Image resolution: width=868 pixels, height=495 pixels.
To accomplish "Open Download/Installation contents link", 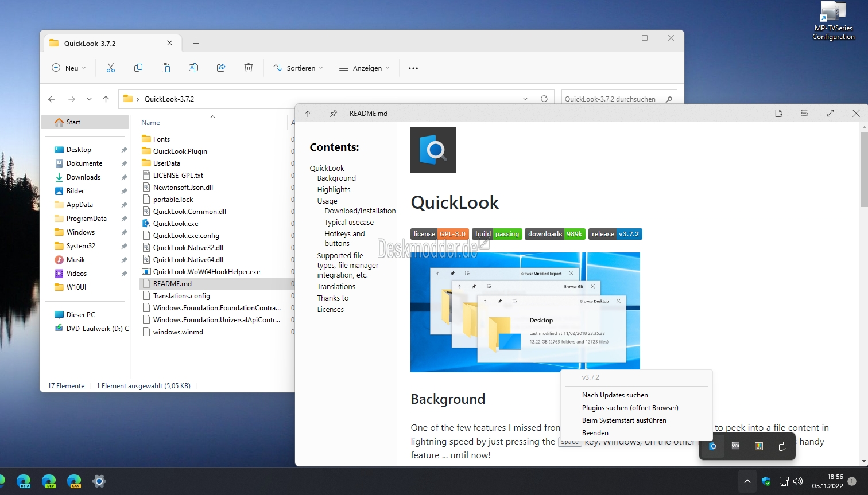I will [360, 211].
